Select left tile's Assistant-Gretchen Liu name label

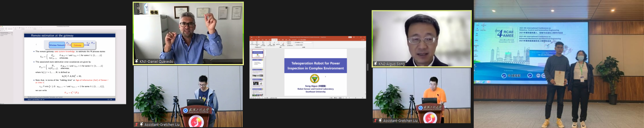[162, 124]
